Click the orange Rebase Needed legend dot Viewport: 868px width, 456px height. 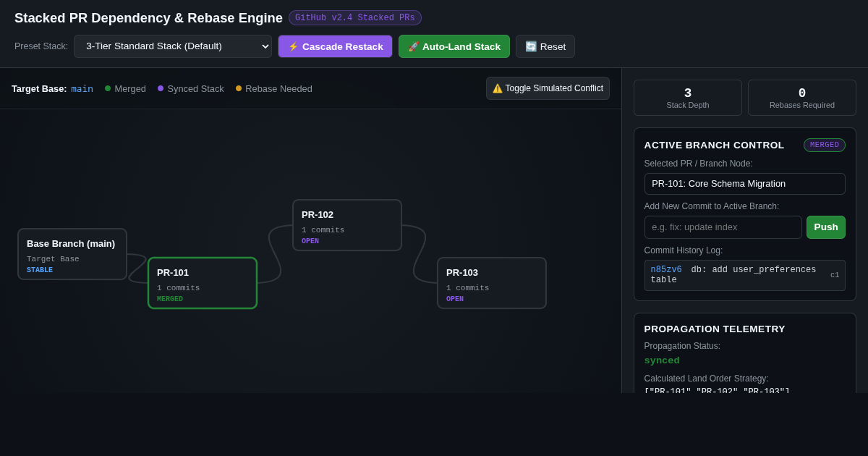click(239, 88)
